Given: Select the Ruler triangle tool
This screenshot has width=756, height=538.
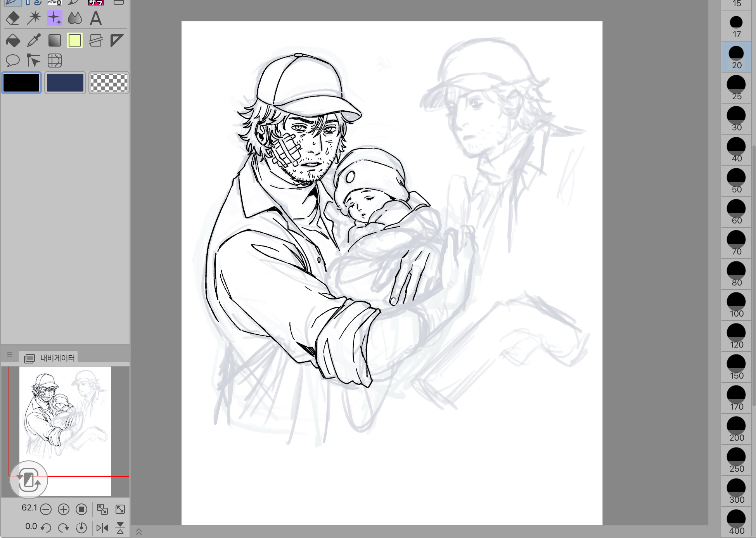Looking at the screenshot, I should point(116,40).
